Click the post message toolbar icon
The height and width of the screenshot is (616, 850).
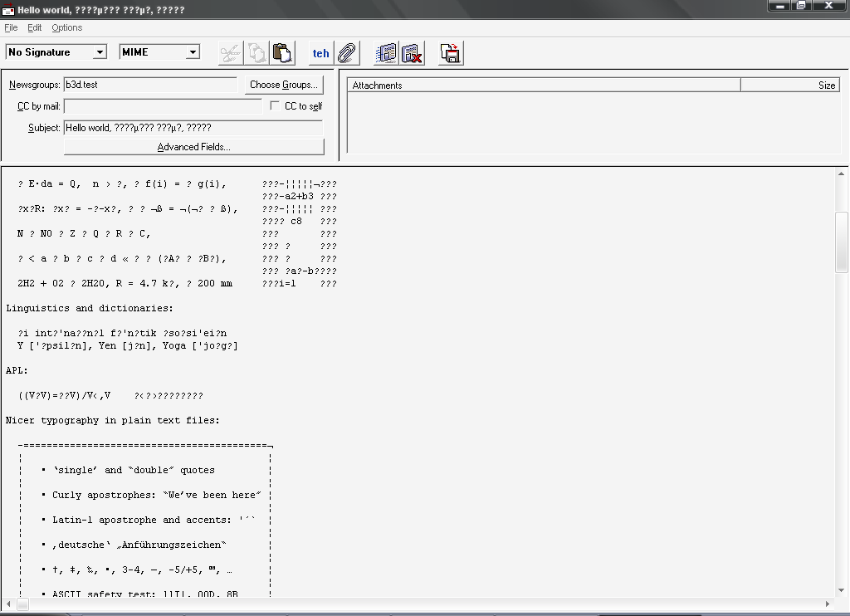(x=386, y=53)
